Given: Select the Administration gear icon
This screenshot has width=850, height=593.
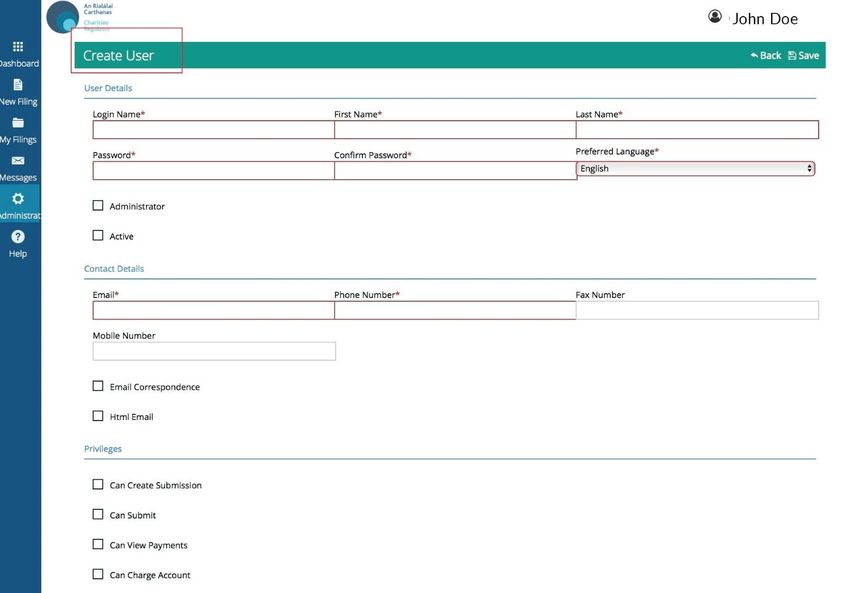Looking at the screenshot, I should tap(18, 198).
